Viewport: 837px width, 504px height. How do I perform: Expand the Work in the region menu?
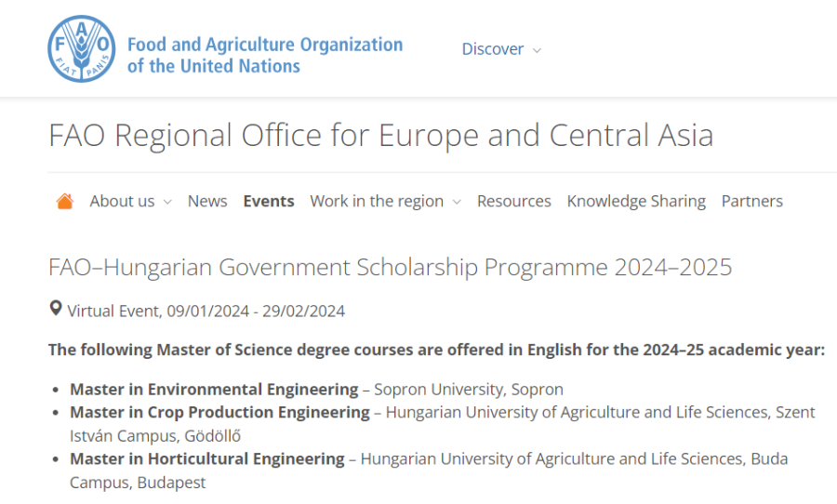point(385,201)
